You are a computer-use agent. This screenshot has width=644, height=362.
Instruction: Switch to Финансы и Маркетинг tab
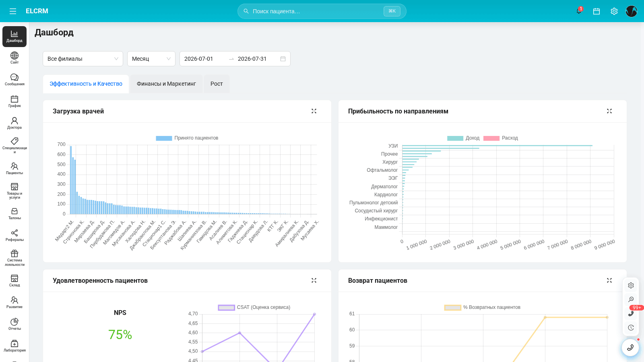(166, 84)
